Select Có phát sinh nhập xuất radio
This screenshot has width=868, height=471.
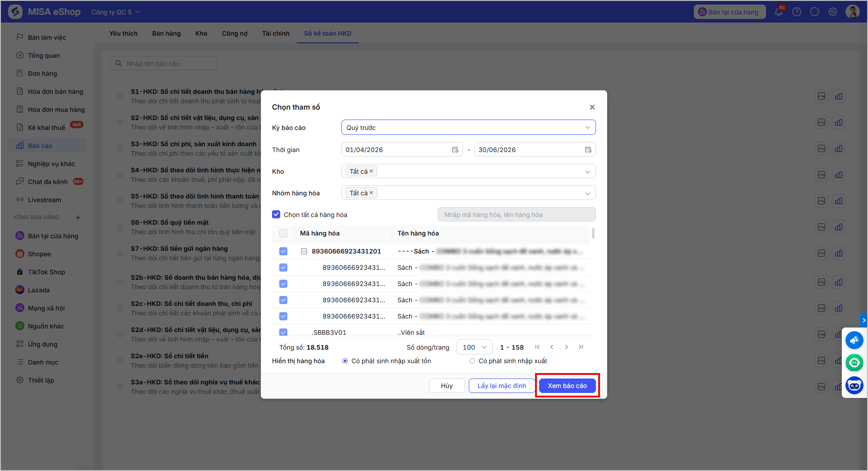click(x=472, y=361)
